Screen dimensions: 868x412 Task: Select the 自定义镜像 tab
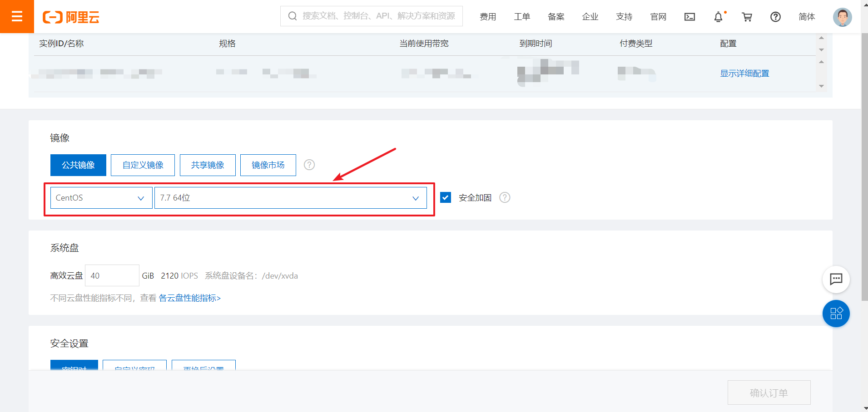pos(143,165)
